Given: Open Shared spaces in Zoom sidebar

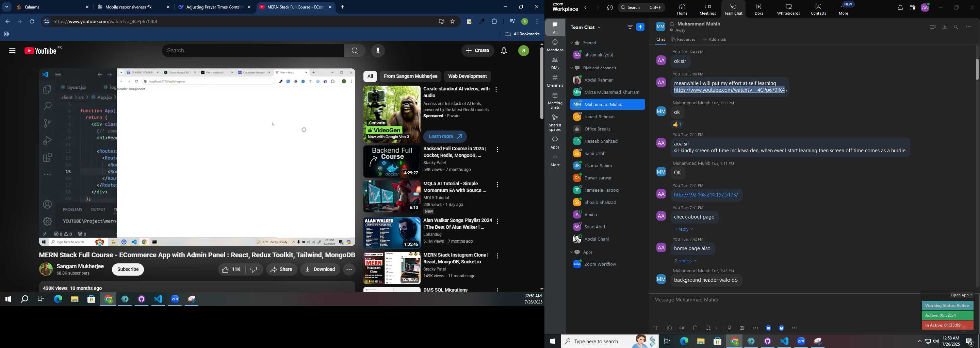Looking at the screenshot, I should pyautogui.click(x=555, y=123).
